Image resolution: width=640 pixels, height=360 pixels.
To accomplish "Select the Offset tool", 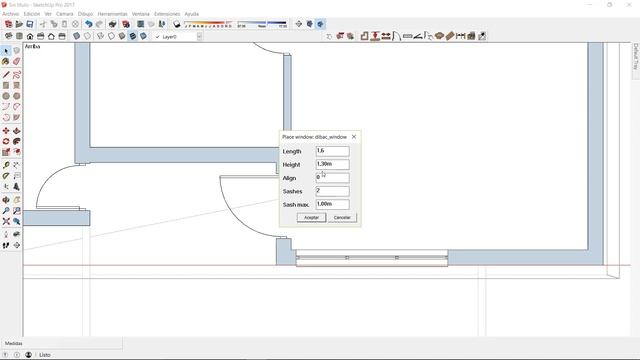I will [16, 152].
